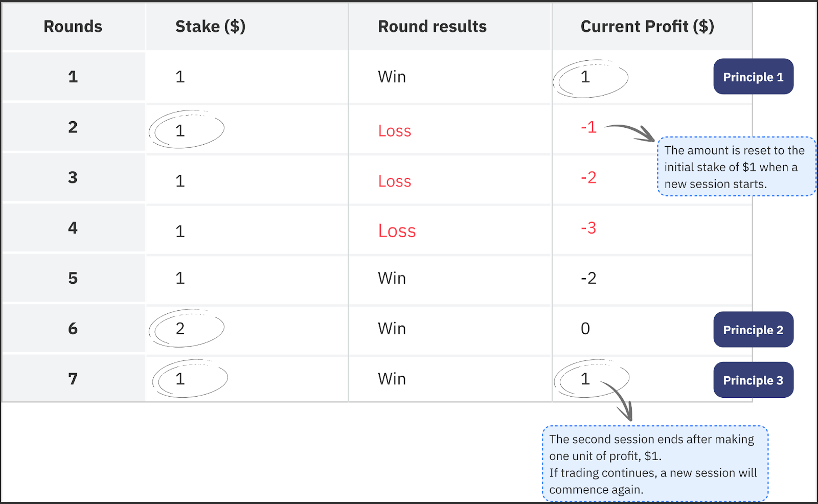This screenshot has width=818, height=504.
Task: Click the Principle 3 badge
Action: click(753, 380)
